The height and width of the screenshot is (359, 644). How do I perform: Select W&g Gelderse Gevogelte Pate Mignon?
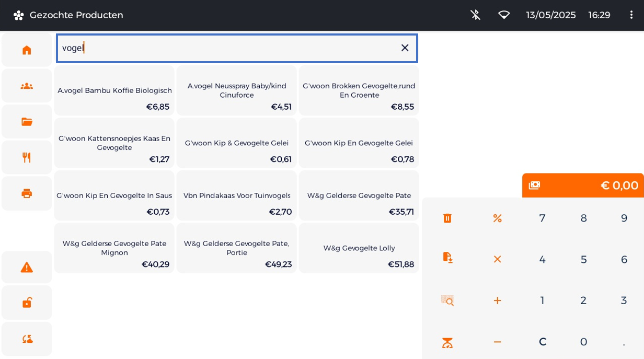[x=114, y=248]
